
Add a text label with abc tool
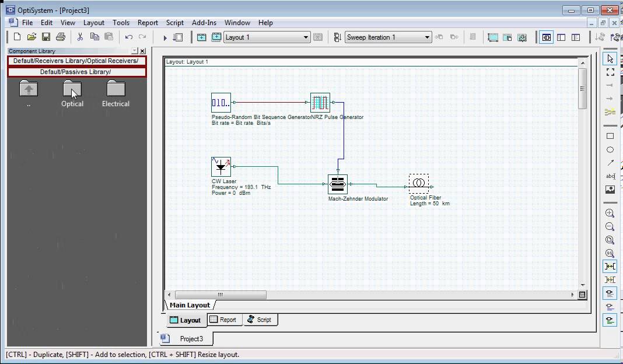pyautogui.click(x=610, y=176)
